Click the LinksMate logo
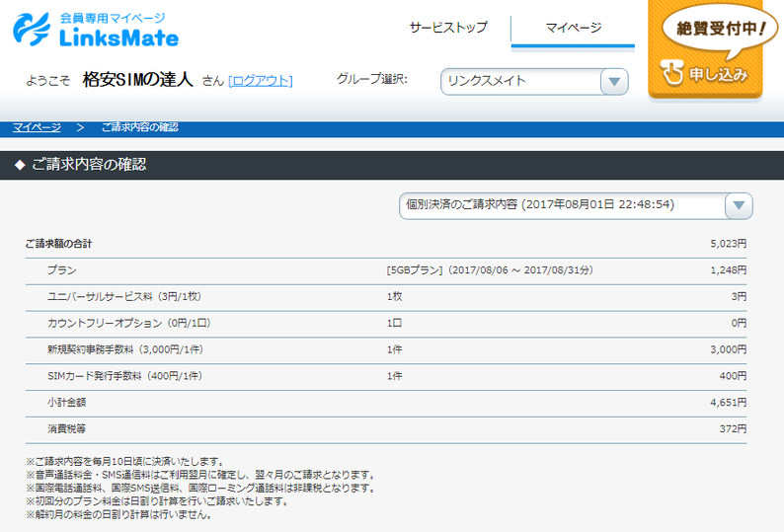The image size is (784, 532). (96, 31)
